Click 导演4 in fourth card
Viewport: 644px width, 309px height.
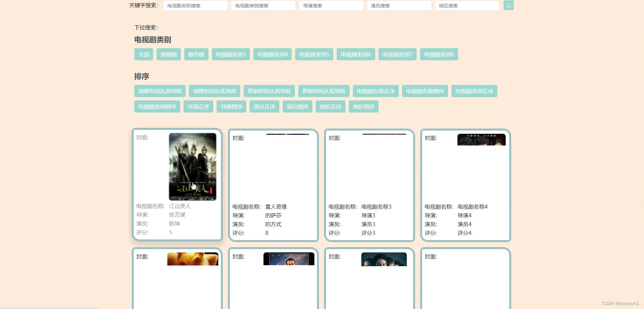click(x=465, y=215)
